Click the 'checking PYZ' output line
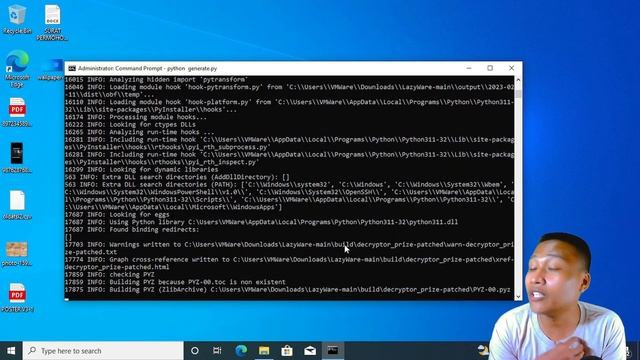The height and width of the screenshot is (360, 640). [x=109, y=275]
